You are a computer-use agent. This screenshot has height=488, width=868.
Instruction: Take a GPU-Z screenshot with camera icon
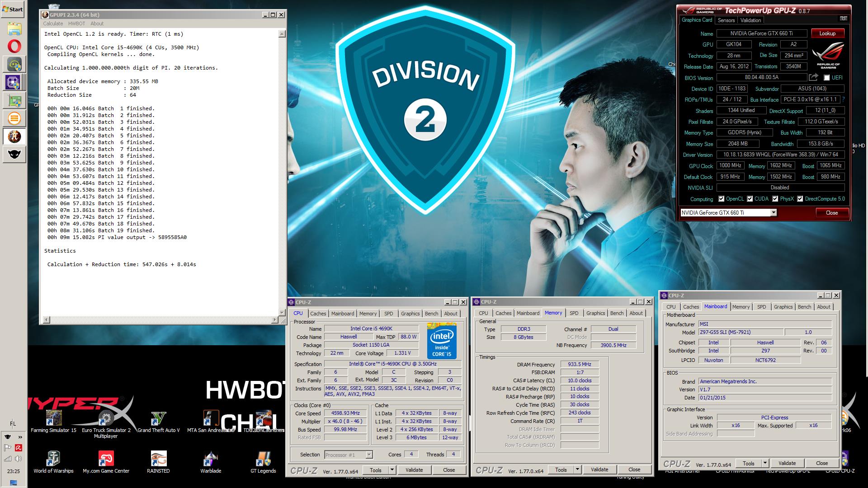click(843, 19)
